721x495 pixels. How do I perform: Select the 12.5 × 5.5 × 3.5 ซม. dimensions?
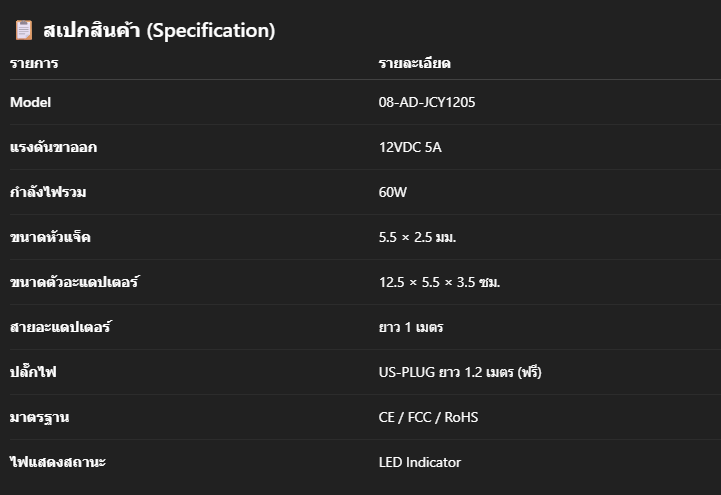(439, 282)
